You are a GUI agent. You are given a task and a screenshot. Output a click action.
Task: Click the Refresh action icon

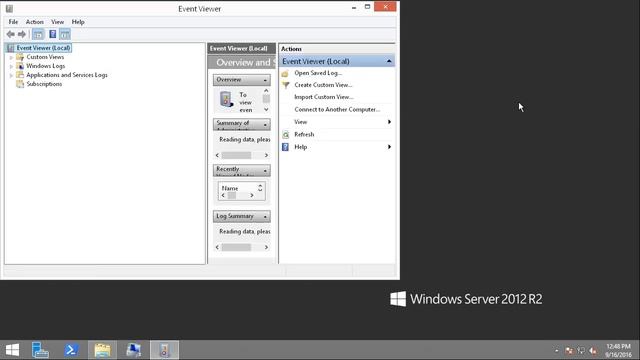[x=286, y=135]
